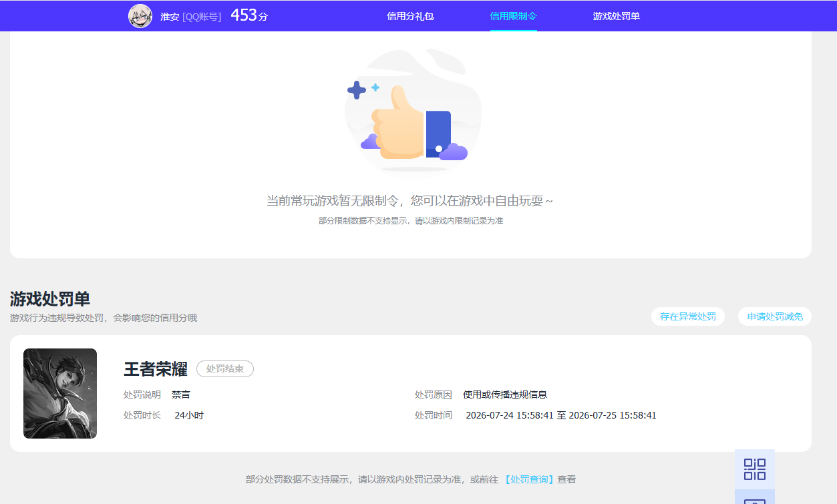Screen dimensions: 837x504
Task: Click the 游戏处罚单 section heading
Action: (x=50, y=299)
